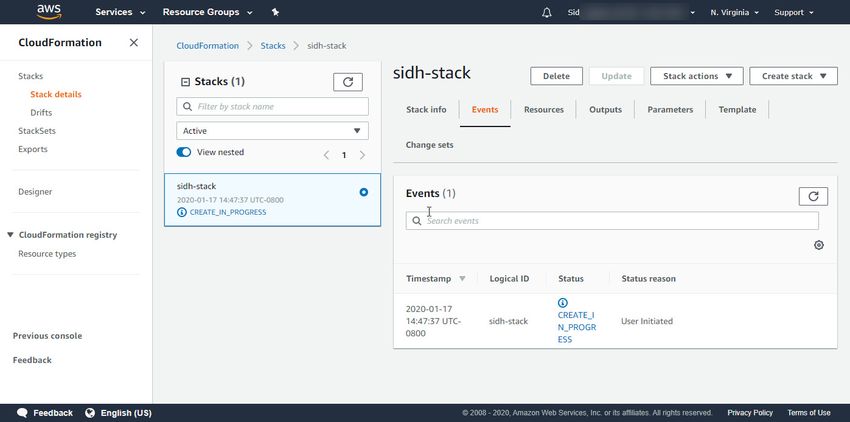The height and width of the screenshot is (422, 850).
Task: Toggle the View nested switch
Action: 184,152
